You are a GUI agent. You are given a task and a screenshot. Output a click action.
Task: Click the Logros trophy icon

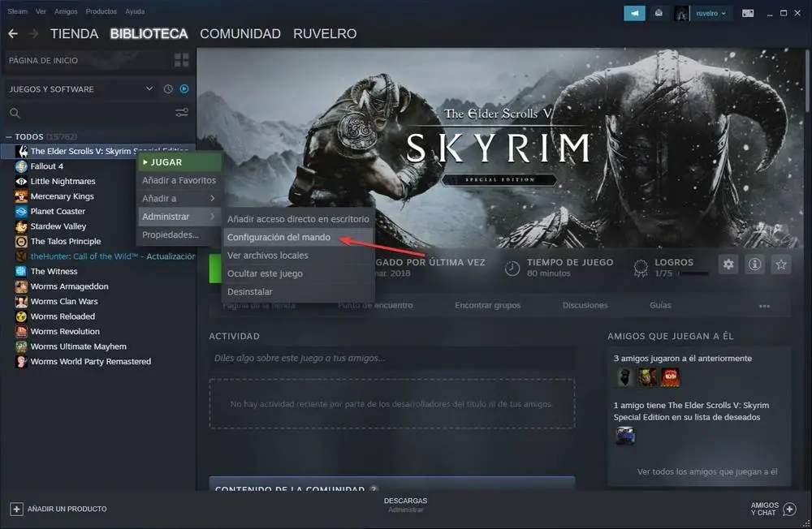[641, 268]
